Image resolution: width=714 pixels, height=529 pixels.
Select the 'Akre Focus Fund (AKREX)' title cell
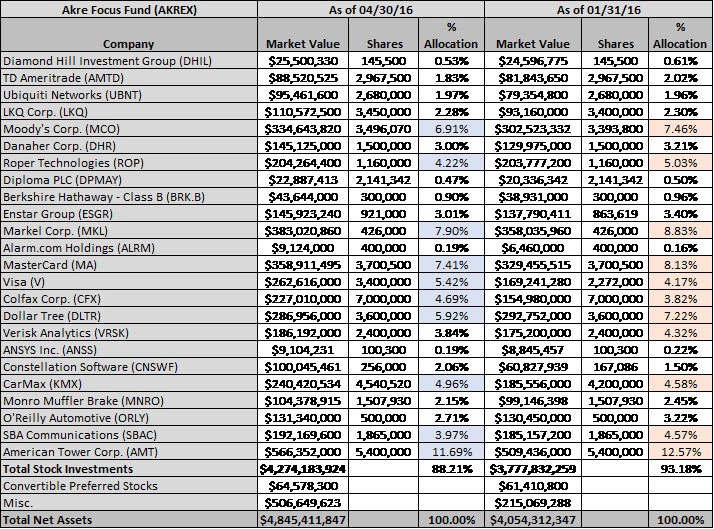point(129,10)
